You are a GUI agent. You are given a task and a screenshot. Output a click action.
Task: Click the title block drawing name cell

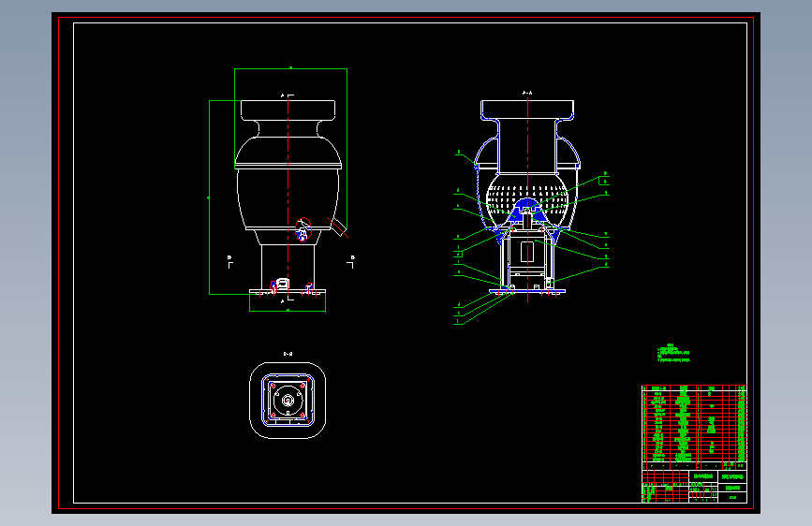tap(703, 476)
